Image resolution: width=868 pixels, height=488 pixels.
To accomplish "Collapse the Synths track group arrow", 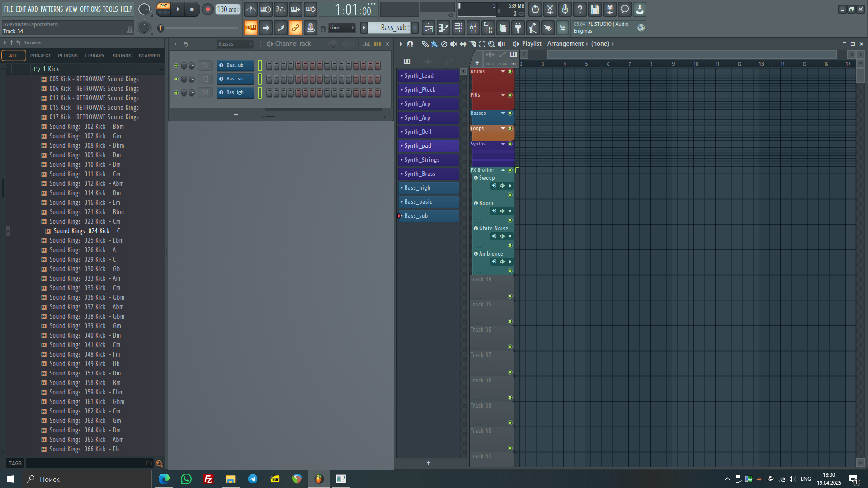I will [503, 144].
